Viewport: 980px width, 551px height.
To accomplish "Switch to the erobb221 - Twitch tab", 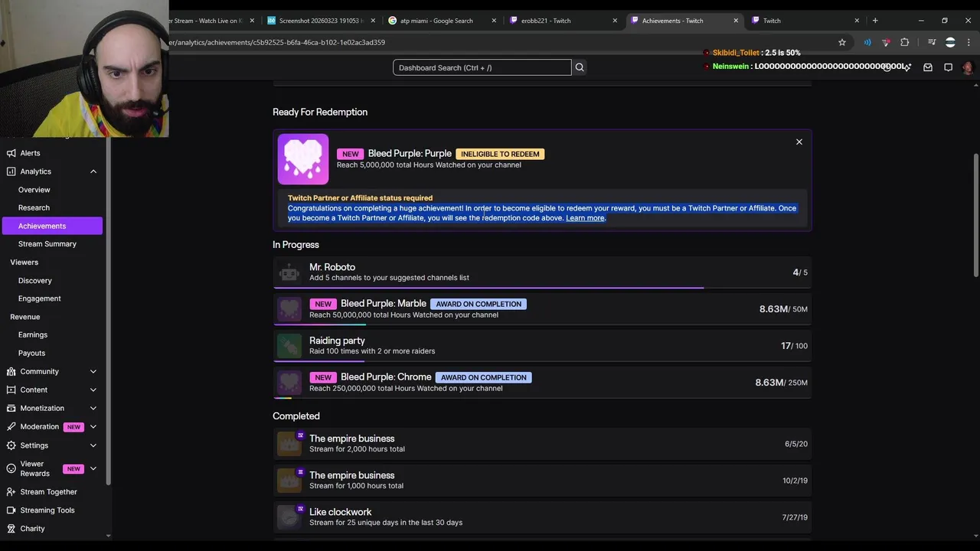I will (564, 21).
